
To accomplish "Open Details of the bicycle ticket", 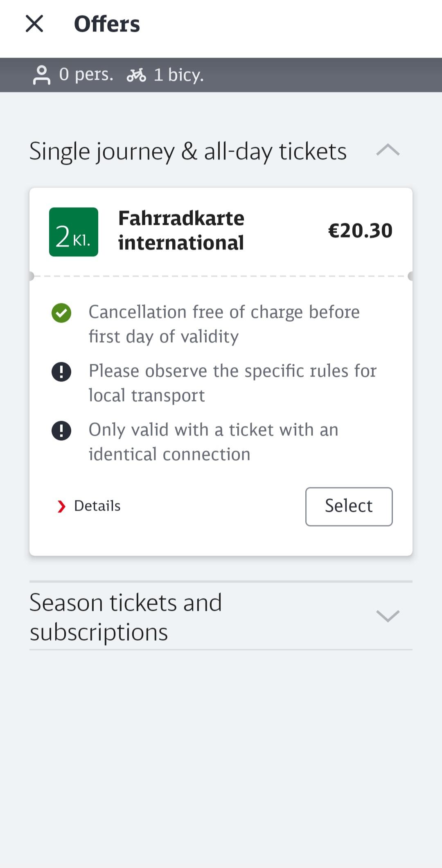I will pos(97,506).
